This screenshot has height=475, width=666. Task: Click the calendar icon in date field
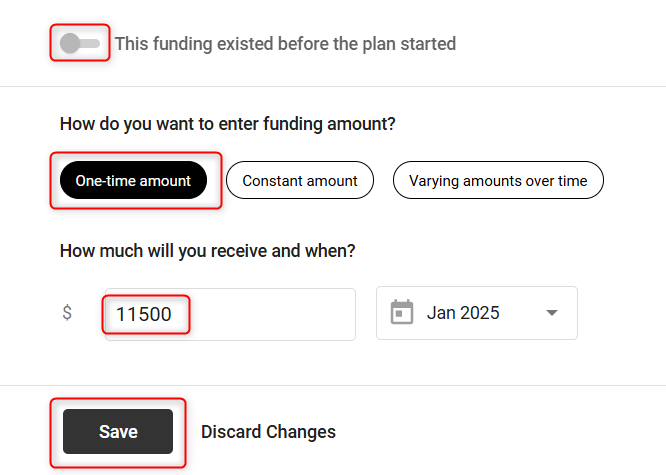coord(402,313)
